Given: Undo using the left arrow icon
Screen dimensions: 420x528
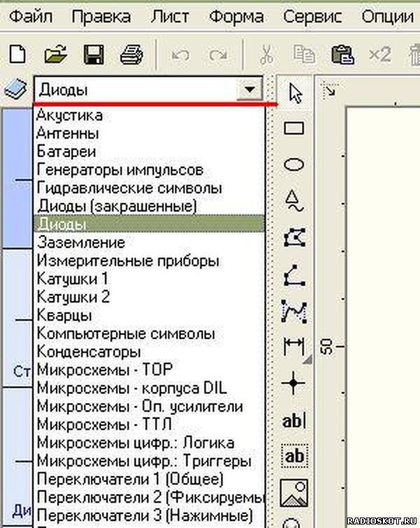Looking at the screenshot, I should [181, 55].
